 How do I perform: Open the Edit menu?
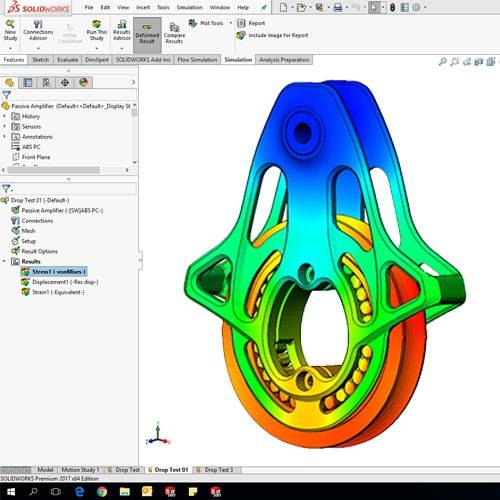tap(105, 7)
